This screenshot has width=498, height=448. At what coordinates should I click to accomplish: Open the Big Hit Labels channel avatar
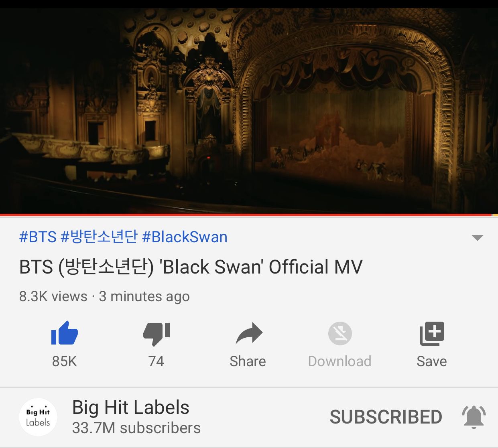tap(38, 417)
